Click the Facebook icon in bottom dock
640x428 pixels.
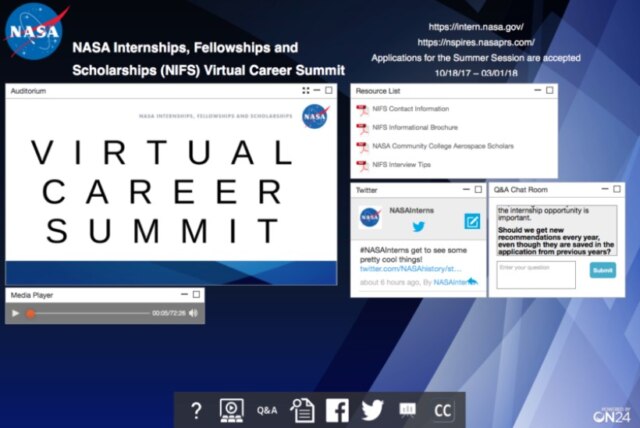337,410
